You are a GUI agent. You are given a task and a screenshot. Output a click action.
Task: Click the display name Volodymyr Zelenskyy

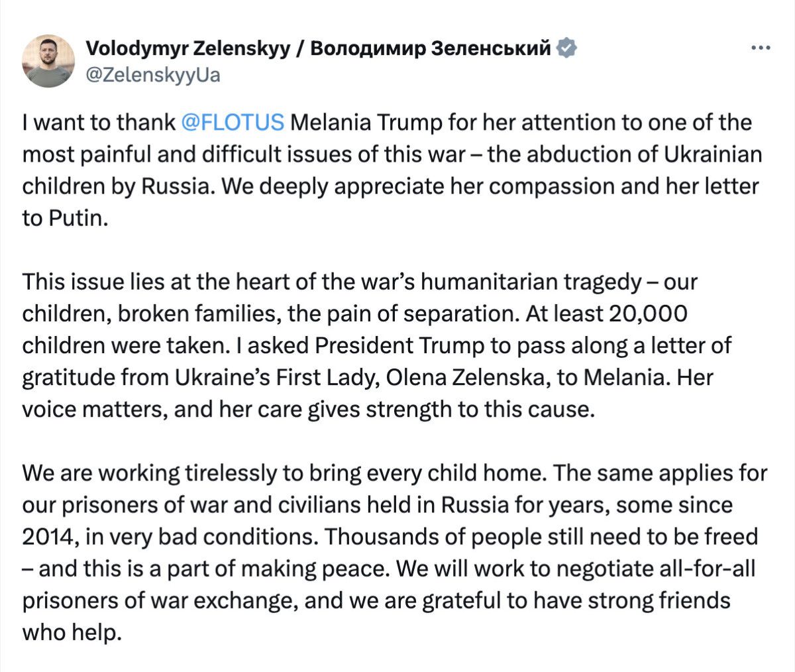point(188,48)
